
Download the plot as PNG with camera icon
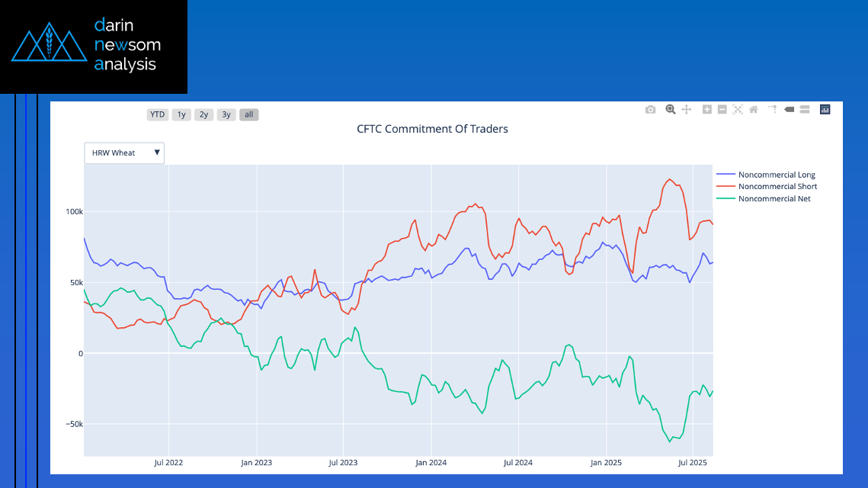pyautogui.click(x=650, y=110)
